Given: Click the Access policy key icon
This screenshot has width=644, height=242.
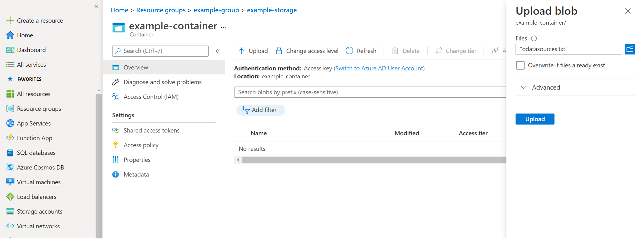Looking at the screenshot, I should [115, 145].
